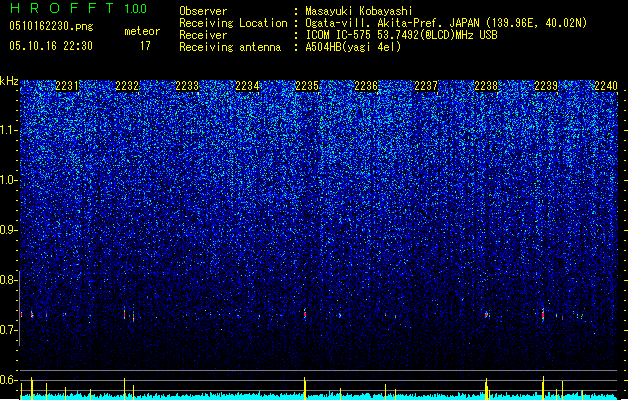Click the meteor echo at 2238
Image resolution: width=629 pixels, height=400 pixels.
tap(487, 315)
